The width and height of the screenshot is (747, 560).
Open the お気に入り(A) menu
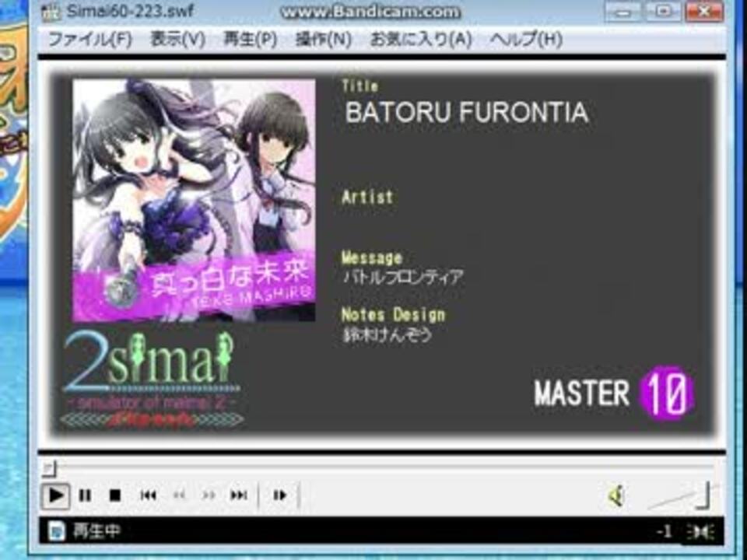coord(421,39)
